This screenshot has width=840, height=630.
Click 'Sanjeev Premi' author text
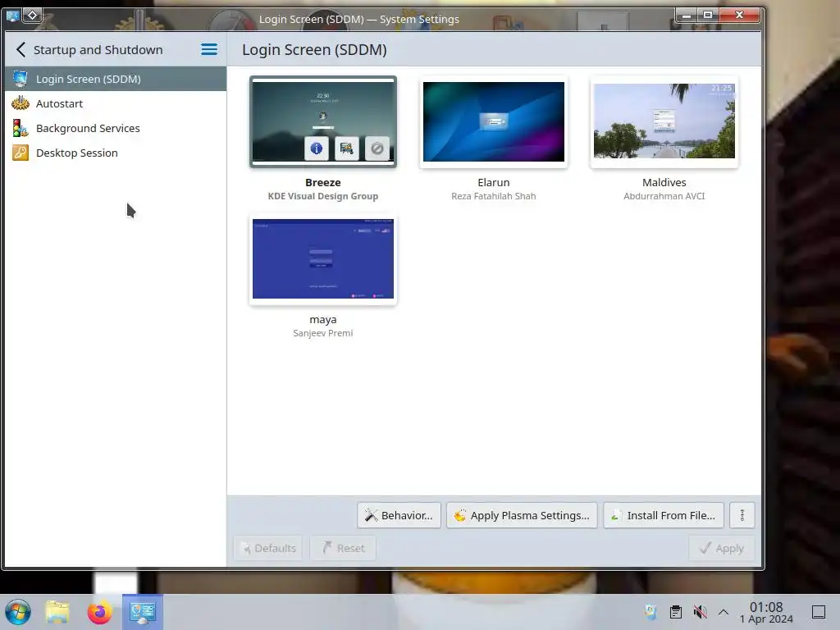pyautogui.click(x=323, y=333)
